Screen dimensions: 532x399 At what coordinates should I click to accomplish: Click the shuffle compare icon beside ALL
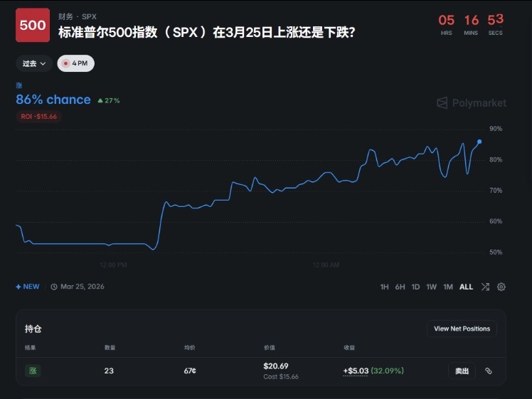[485, 287]
